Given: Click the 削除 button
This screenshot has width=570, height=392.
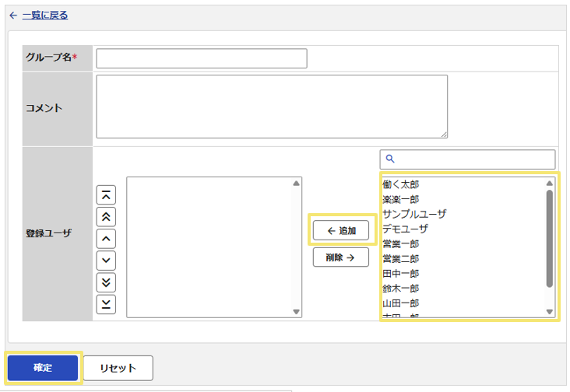Looking at the screenshot, I should (341, 257).
